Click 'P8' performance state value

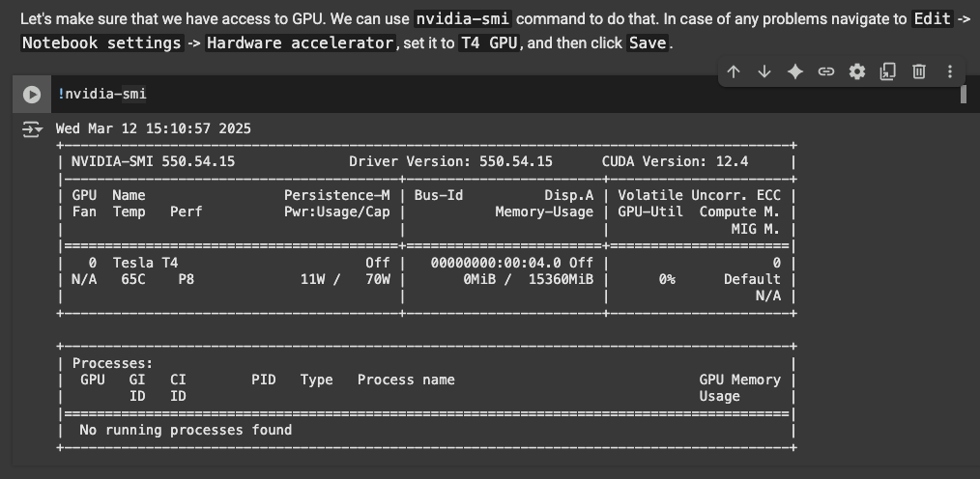pyautogui.click(x=187, y=279)
